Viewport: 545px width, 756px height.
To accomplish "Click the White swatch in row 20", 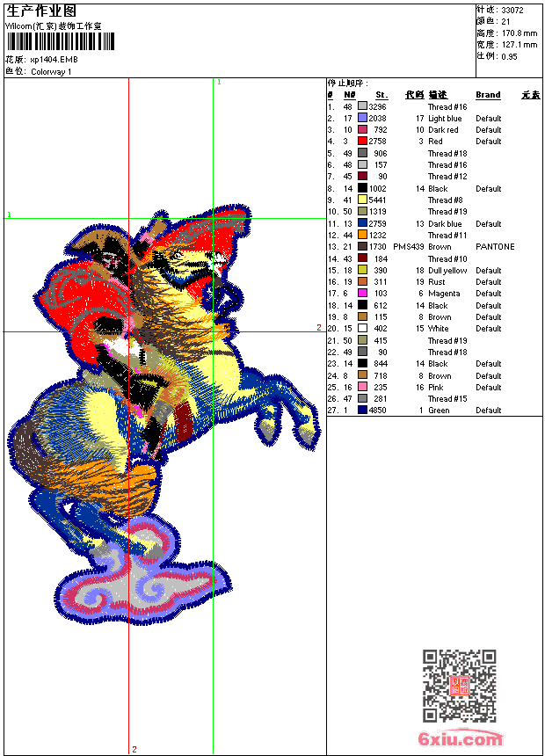I will coord(362,329).
